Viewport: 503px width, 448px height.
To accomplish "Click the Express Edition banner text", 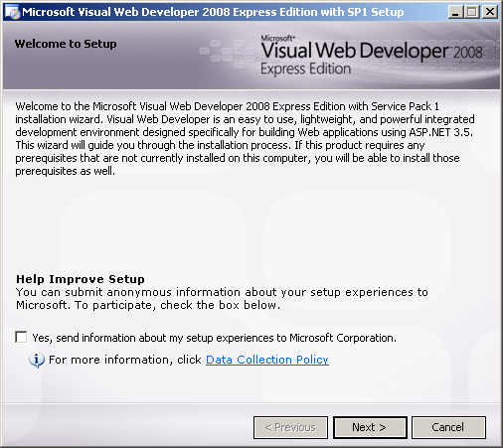I will pos(305,70).
